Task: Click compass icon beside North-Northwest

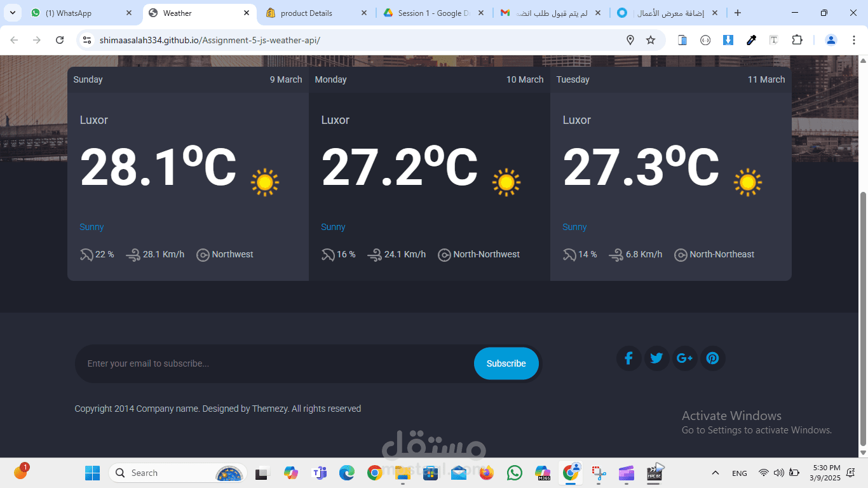Action: click(444, 255)
